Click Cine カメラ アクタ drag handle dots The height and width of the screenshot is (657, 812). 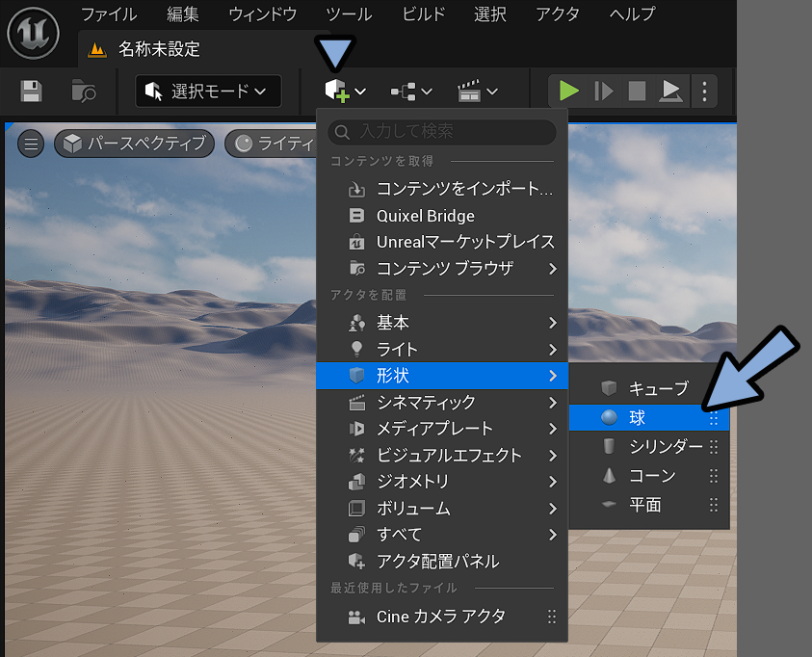click(552, 617)
